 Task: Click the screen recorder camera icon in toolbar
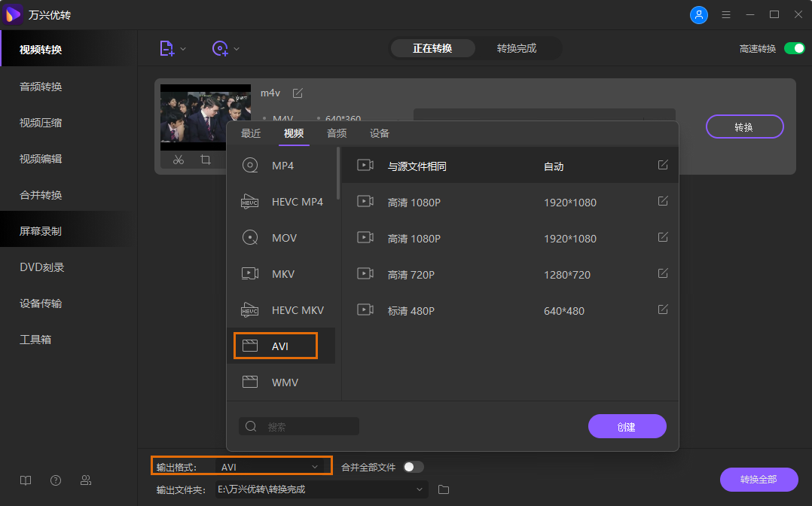point(219,47)
